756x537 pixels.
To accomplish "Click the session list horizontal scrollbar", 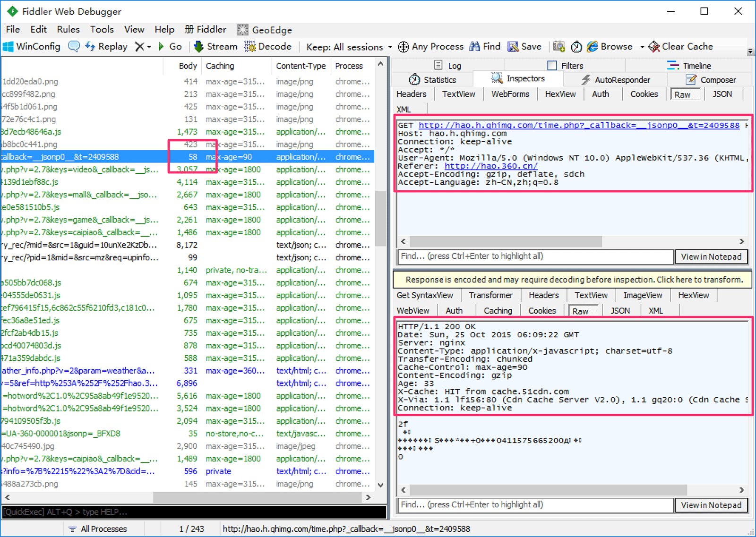I will pos(188,497).
